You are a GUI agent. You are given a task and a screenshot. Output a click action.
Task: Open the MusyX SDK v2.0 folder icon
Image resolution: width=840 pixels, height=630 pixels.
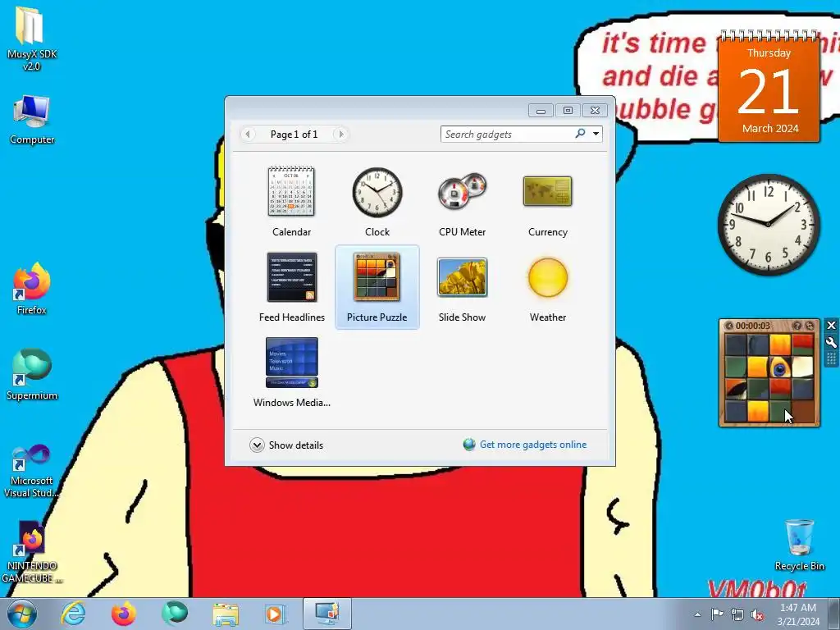pos(32,39)
